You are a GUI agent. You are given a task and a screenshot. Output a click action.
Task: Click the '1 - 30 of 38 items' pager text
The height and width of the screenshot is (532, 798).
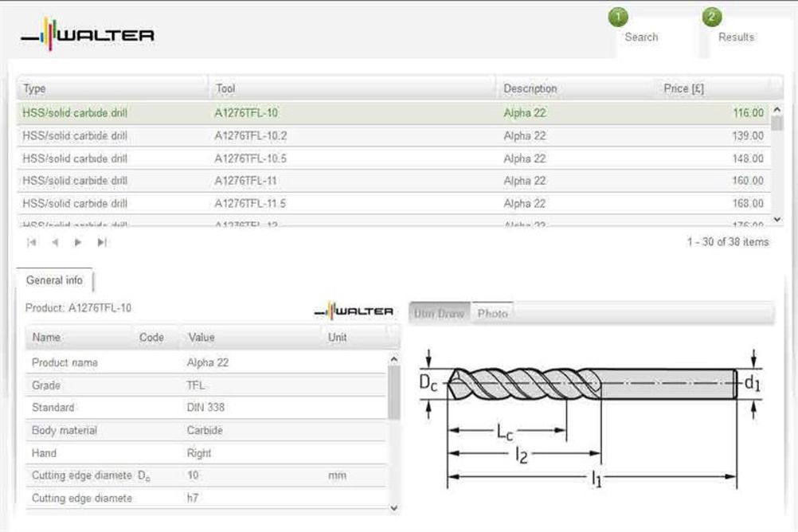click(728, 242)
